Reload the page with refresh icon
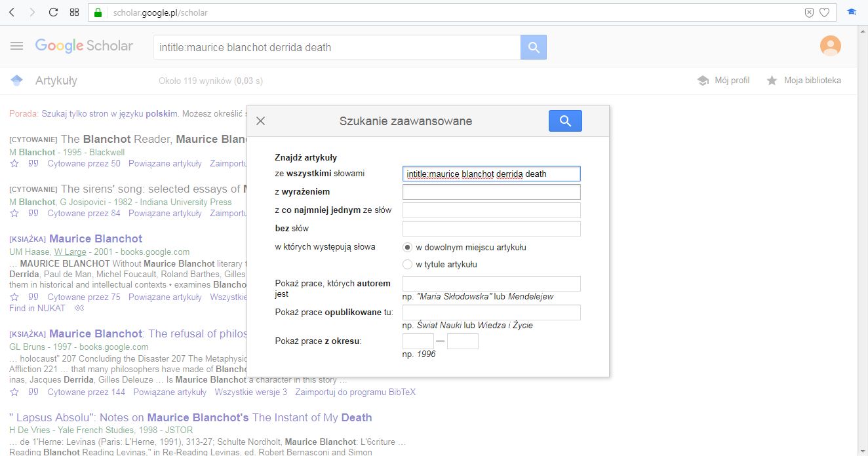This screenshot has width=868, height=456. tap(54, 12)
